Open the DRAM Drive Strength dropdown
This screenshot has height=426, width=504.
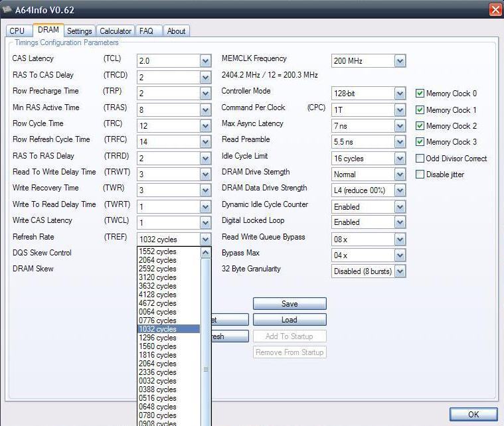400,175
